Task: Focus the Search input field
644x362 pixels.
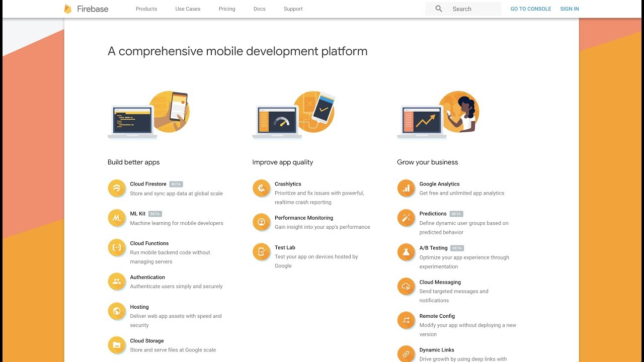Action: (463, 9)
